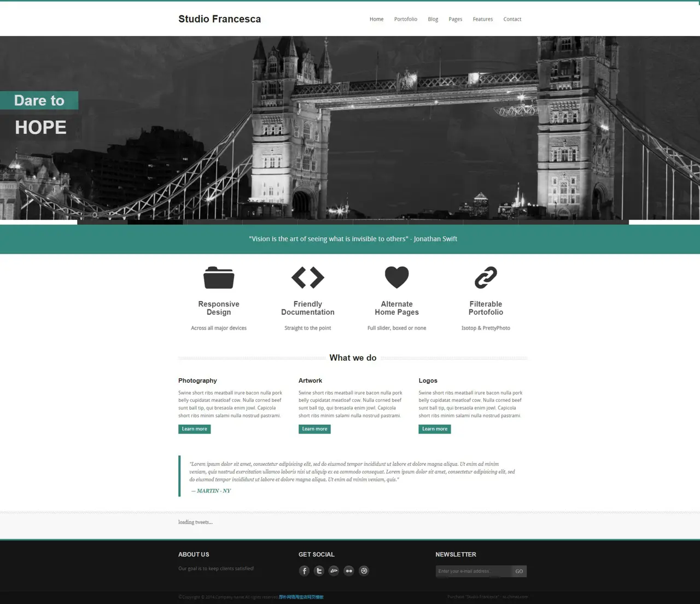Click the heart icon for Alternate Home Pages
This screenshot has width=700, height=604.
pyautogui.click(x=396, y=277)
